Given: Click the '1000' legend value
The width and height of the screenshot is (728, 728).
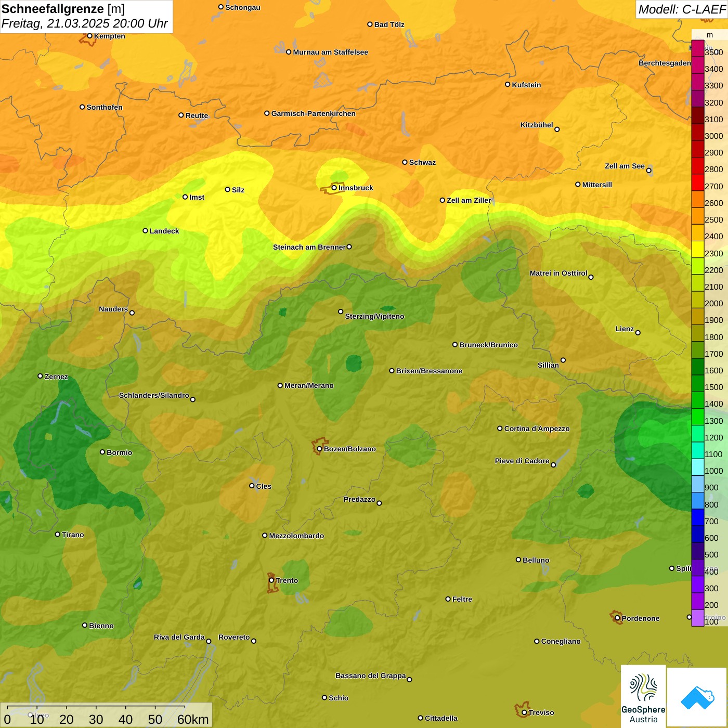Looking at the screenshot, I should click(713, 471).
